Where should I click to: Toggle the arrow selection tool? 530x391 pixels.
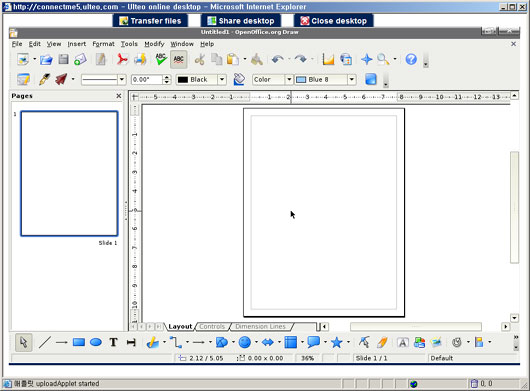tap(24, 342)
